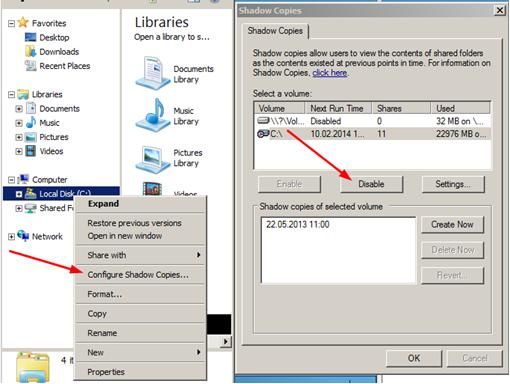Screen dimensions: 510x384
Task: Choose Properties from context menu
Action: 140,372
